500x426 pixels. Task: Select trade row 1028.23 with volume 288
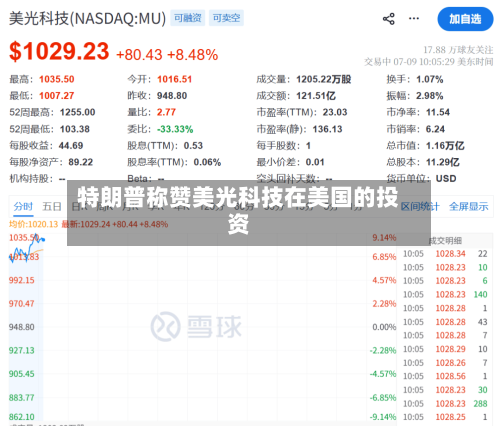(x=445, y=404)
